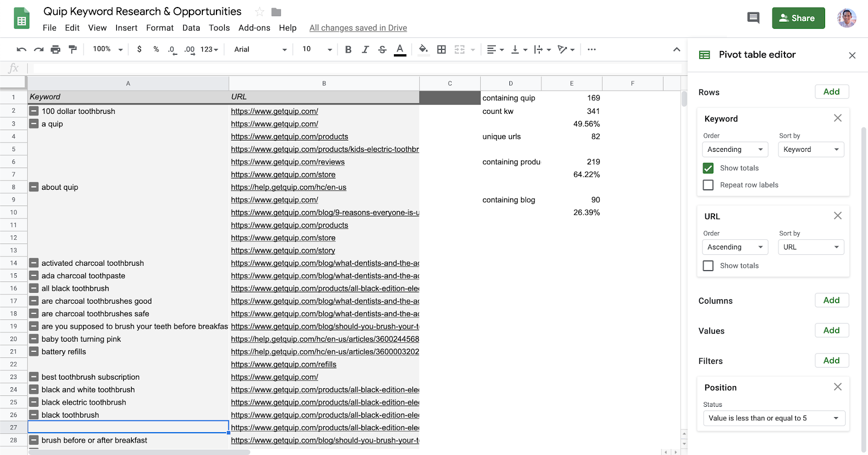868x455 pixels.
Task: Open the Keyword Sort by dropdown
Action: pyautogui.click(x=811, y=149)
